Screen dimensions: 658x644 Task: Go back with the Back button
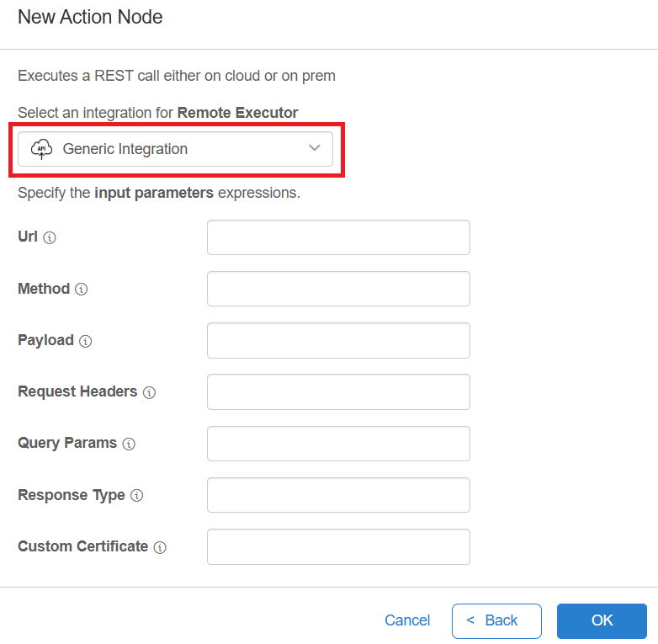point(496,620)
